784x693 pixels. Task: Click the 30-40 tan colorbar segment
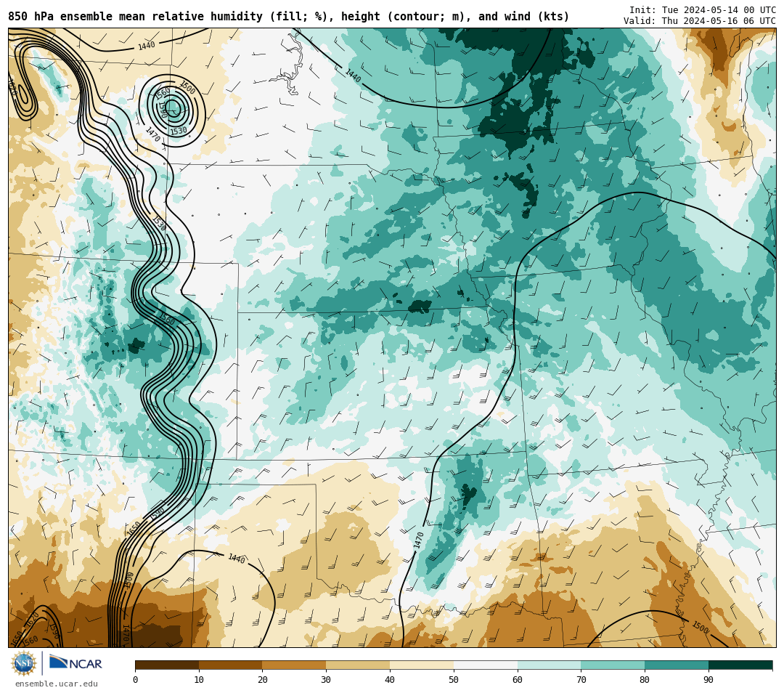pos(358,665)
